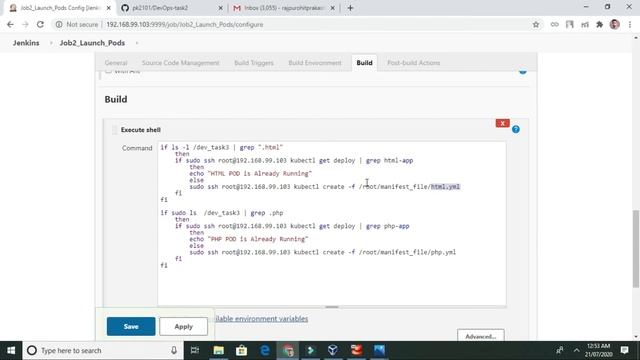Image resolution: width=640 pixels, height=360 pixels.
Task: Go back to the previous page
Action: click(x=10, y=24)
